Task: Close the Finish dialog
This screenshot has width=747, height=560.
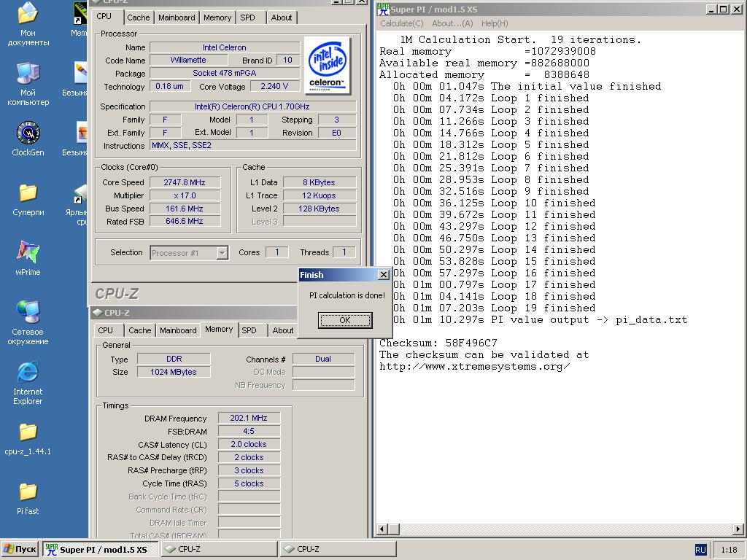Action: click(x=383, y=275)
